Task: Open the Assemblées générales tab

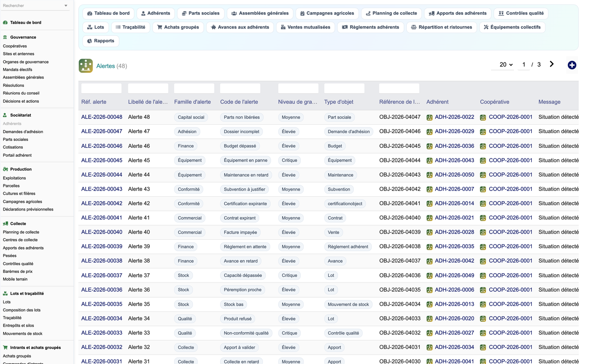Action: (260, 13)
